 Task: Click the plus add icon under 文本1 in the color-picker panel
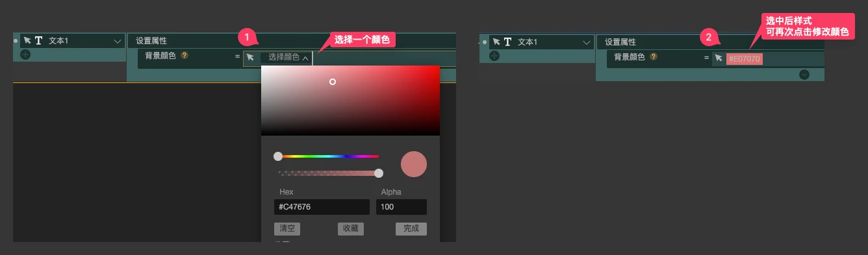25,55
